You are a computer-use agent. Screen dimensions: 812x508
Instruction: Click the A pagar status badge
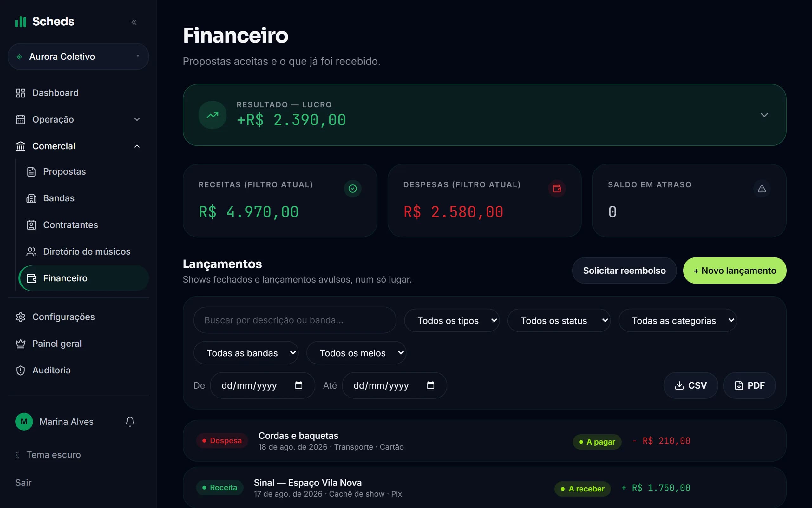point(597,442)
